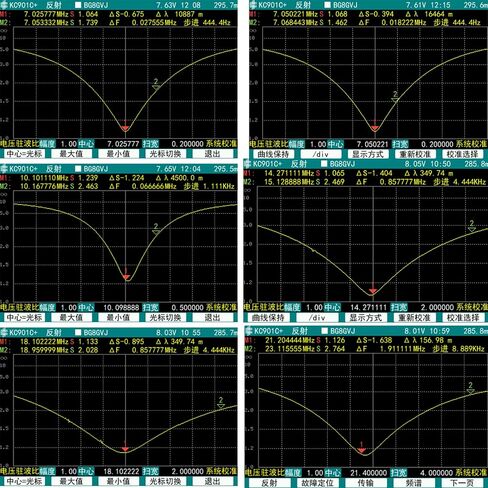This screenshot has height=488, width=488.
Task: Click 退出 under the 10.098888 center plot
Action: pyautogui.click(x=213, y=318)
